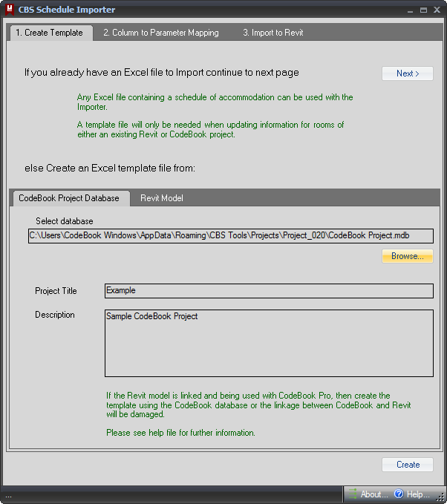Click 'else Create an Excel template file from:' text

110,168
